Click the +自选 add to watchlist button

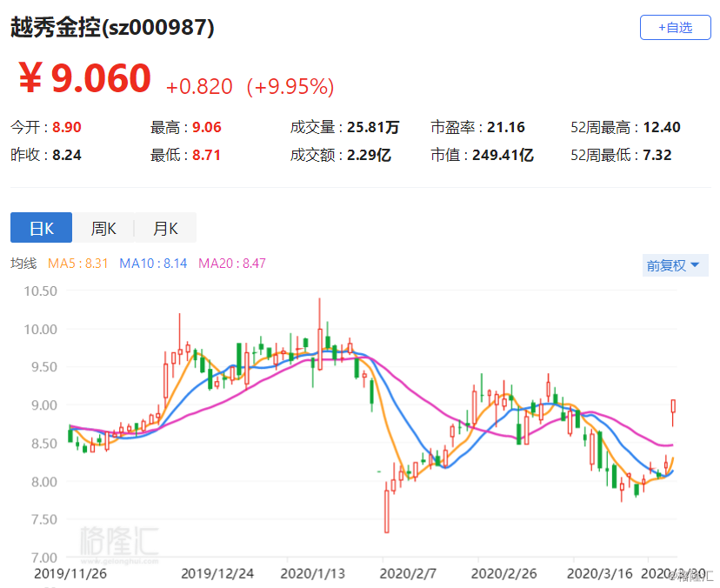point(675,27)
